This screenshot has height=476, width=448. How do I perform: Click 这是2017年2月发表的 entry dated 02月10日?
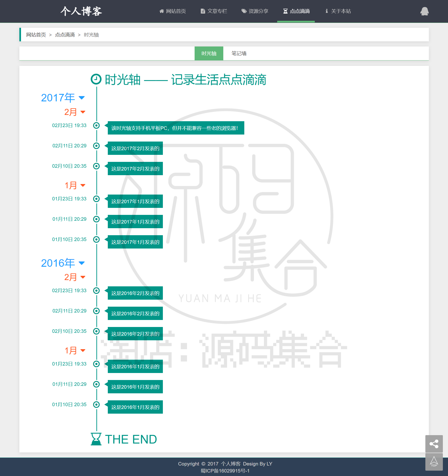coord(135,169)
